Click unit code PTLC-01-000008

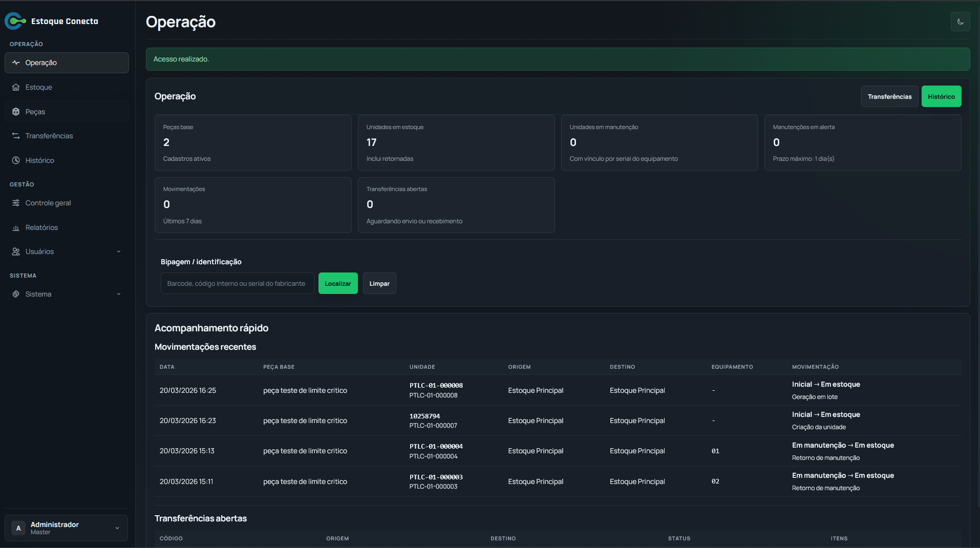pos(436,386)
